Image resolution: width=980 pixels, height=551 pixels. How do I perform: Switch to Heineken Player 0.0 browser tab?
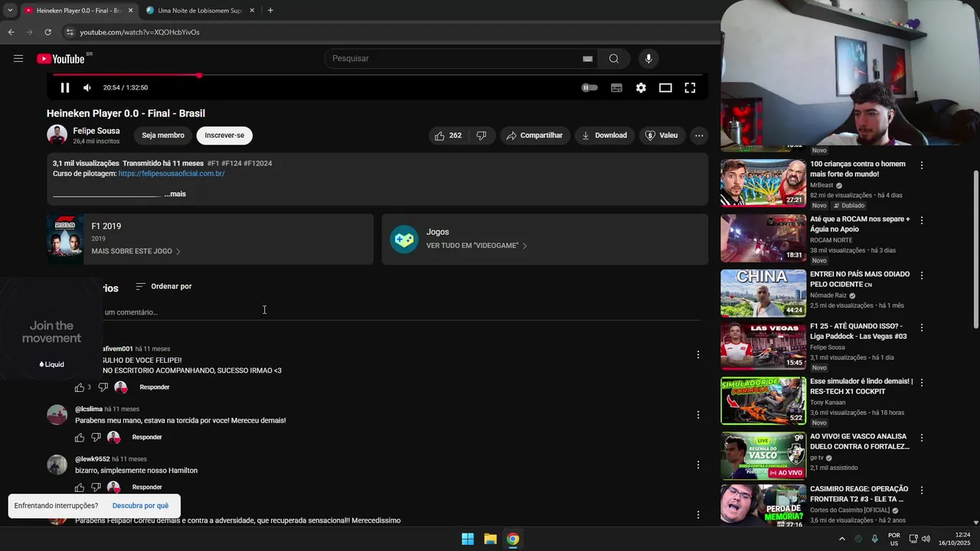pyautogui.click(x=79, y=11)
